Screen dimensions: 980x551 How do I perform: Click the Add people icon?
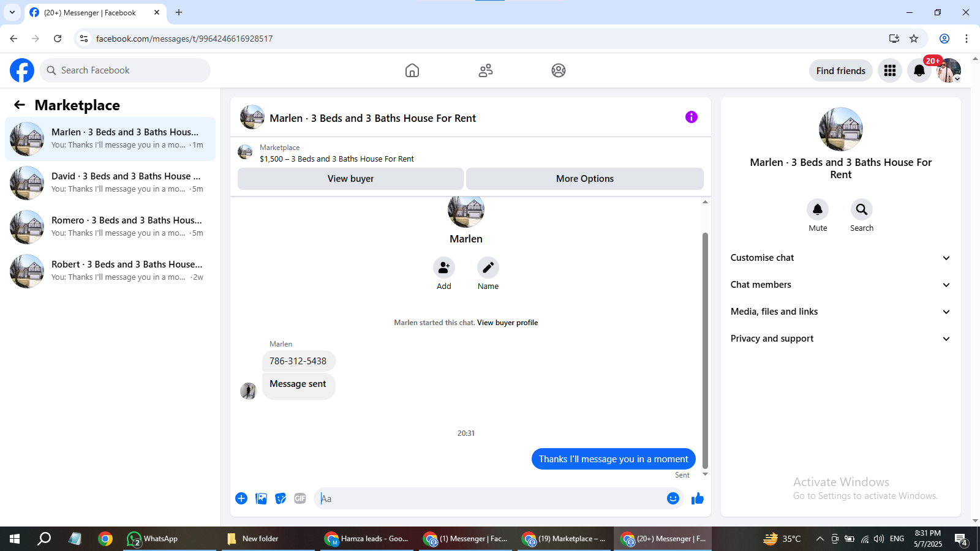444,268
